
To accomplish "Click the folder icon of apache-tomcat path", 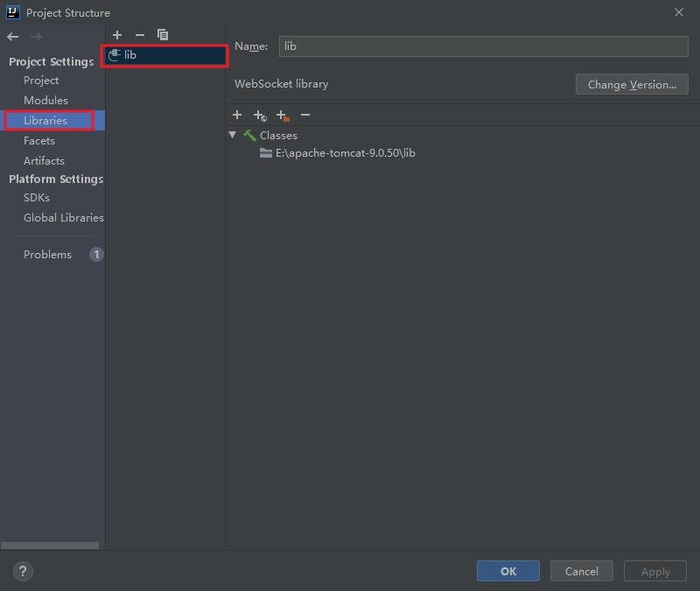I will coord(266,153).
